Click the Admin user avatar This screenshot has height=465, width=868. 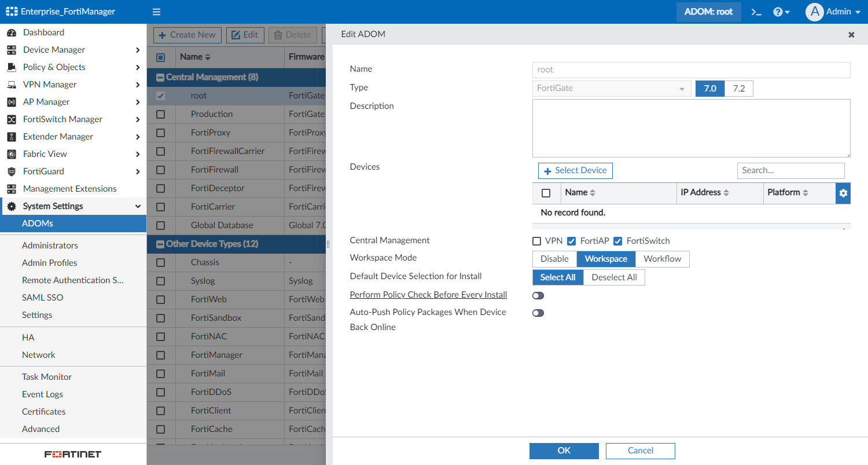814,12
